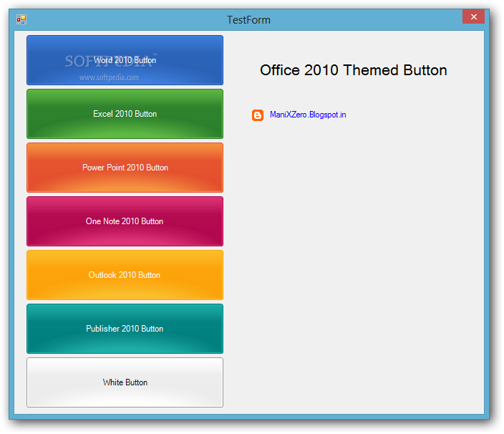Choose the teal Publisher 2010 Button

125,329
